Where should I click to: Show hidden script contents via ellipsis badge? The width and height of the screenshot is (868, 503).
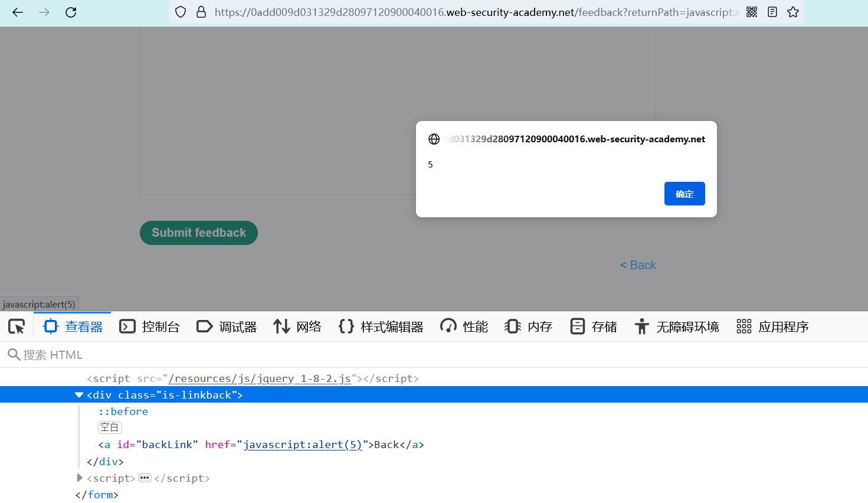pos(145,478)
